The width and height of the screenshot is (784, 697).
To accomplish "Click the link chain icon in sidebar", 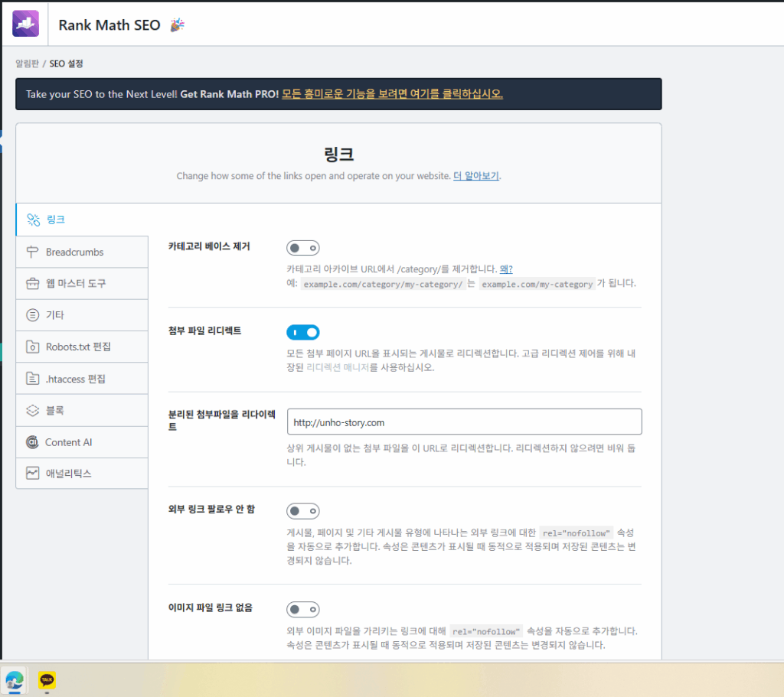I will pos(33,220).
